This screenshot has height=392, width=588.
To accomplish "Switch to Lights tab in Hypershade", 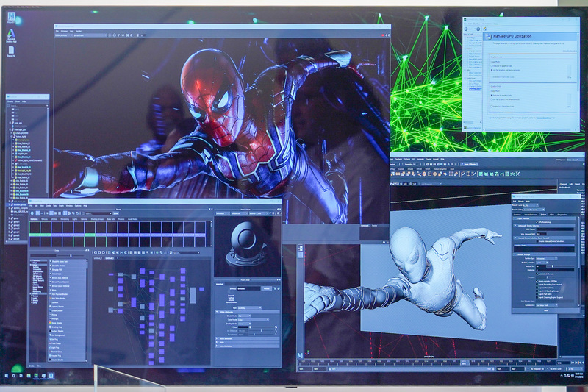I will (x=75, y=219).
